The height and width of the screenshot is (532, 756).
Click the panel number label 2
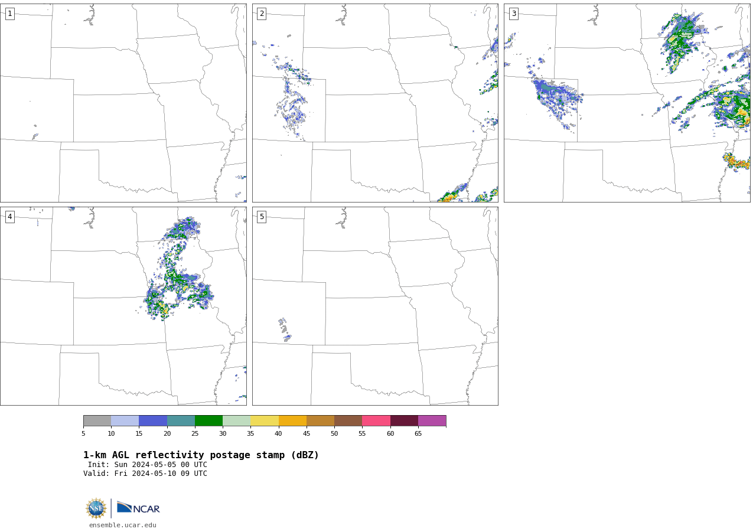[x=262, y=14]
